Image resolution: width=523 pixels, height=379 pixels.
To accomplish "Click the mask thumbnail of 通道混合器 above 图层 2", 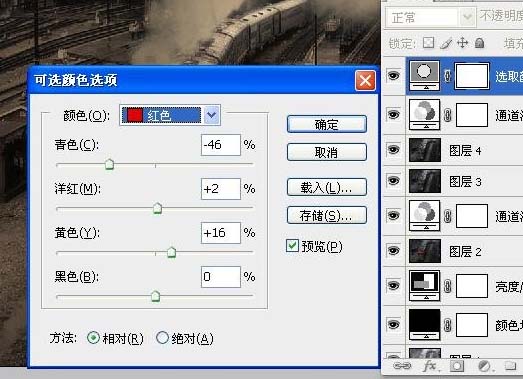I will coord(472,216).
